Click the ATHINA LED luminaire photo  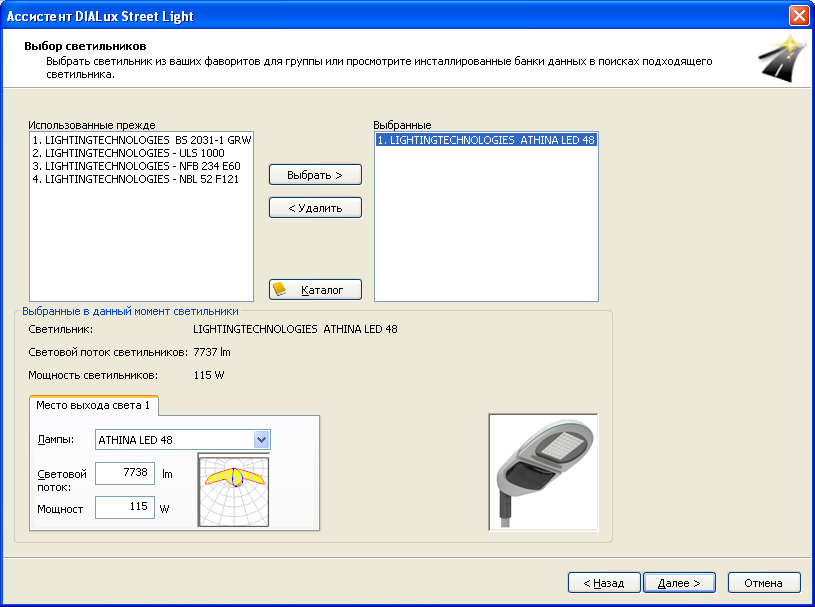[x=543, y=472]
